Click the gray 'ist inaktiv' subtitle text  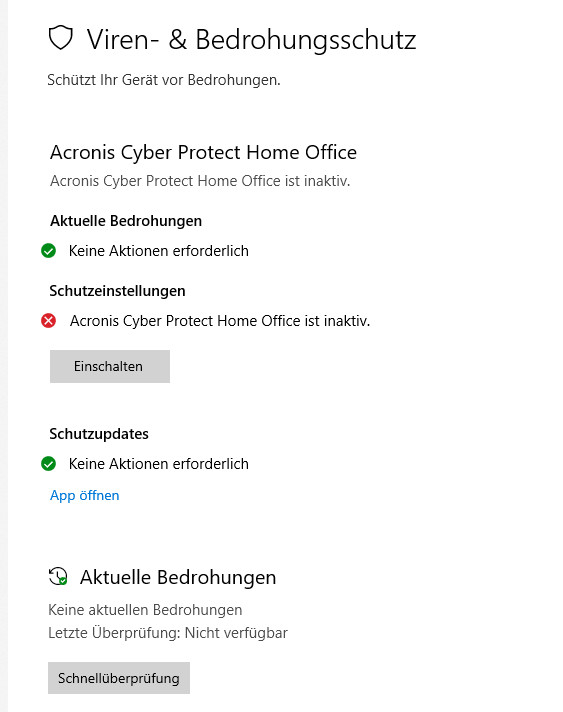pos(200,181)
